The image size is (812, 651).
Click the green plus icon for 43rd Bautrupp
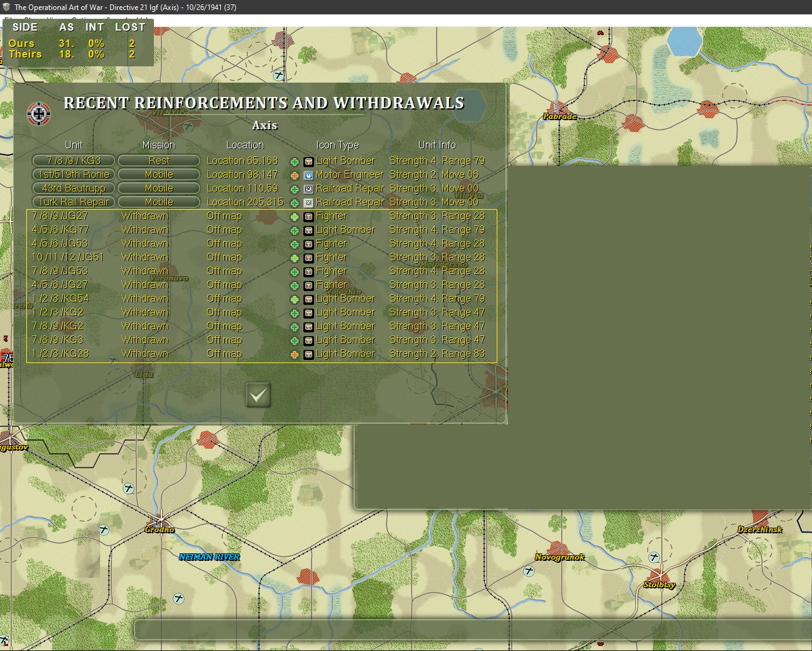295,189
